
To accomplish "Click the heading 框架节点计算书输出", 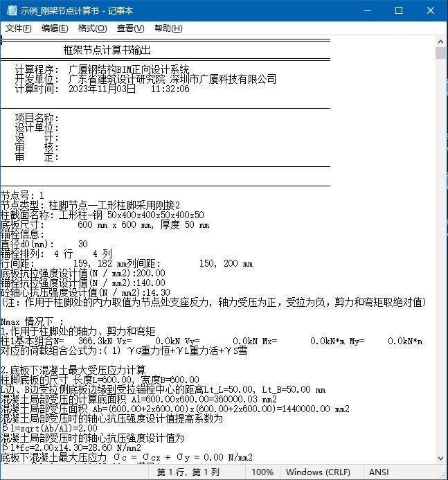I will pyautogui.click(x=107, y=50).
